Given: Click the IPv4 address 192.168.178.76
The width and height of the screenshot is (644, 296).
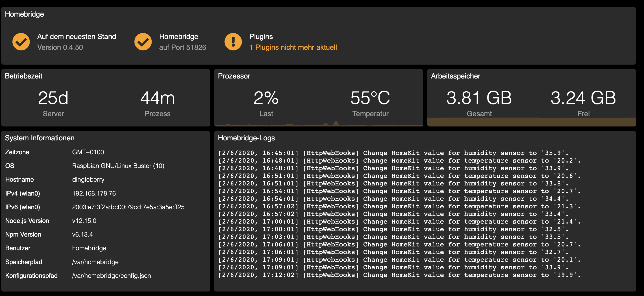Looking at the screenshot, I should point(94,193).
